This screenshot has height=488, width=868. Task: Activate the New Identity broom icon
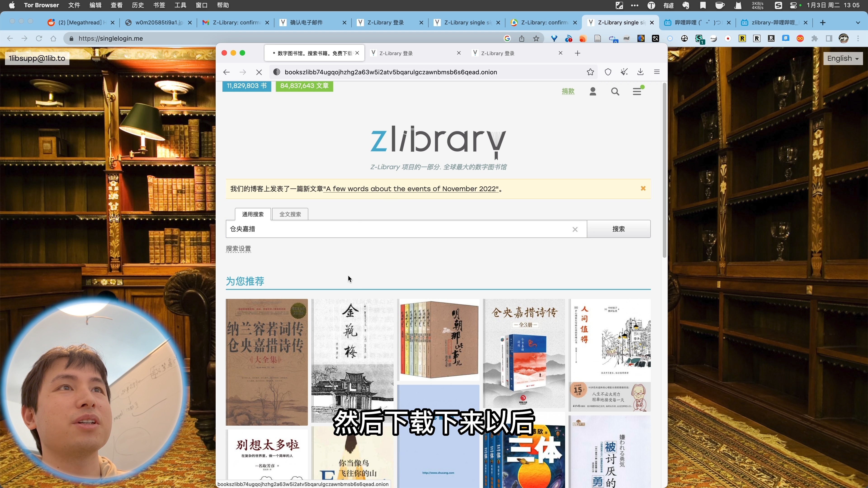point(624,72)
